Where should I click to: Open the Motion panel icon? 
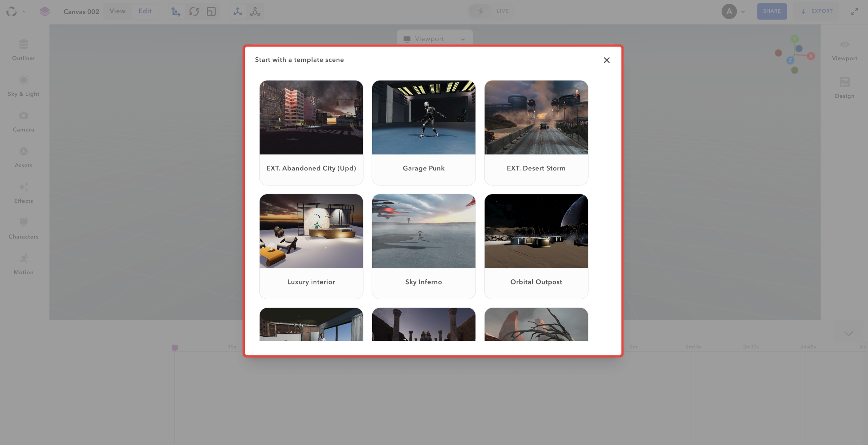pyautogui.click(x=23, y=258)
